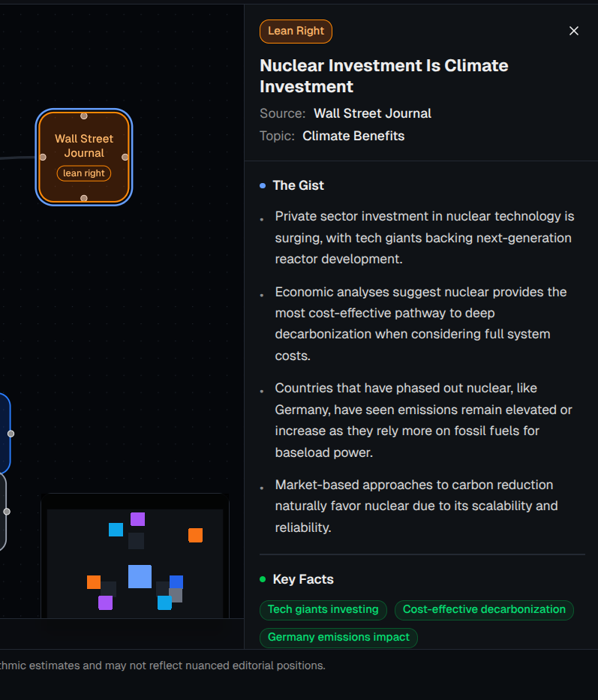Click the bottom cyan square in minimap
This screenshot has height=700, width=598.
[164, 602]
